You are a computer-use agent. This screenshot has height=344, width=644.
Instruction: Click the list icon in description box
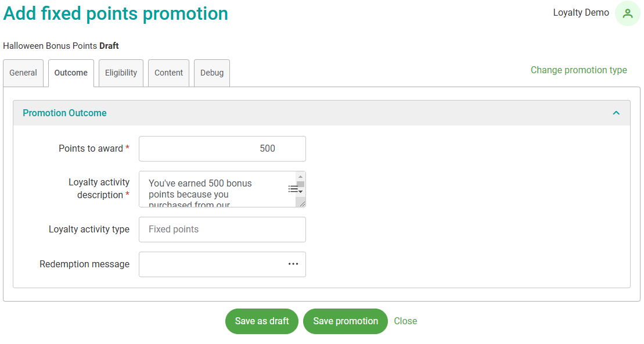(x=293, y=189)
